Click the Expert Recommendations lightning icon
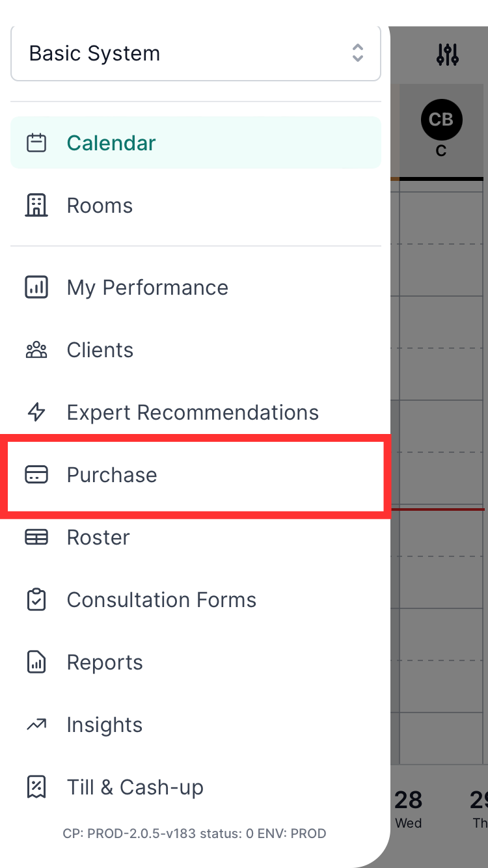This screenshot has width=488, height=868. click(x=36, y=413)
